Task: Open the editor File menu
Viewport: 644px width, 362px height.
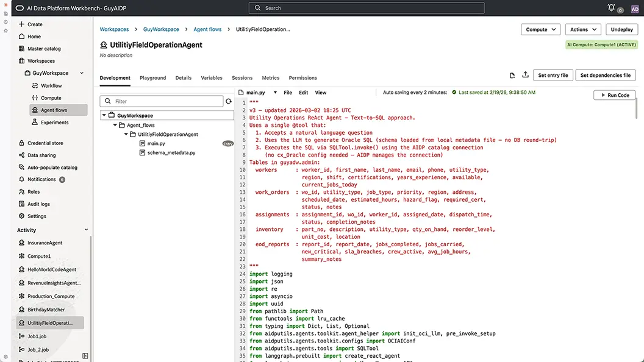Action: click(x=288, y=93)
